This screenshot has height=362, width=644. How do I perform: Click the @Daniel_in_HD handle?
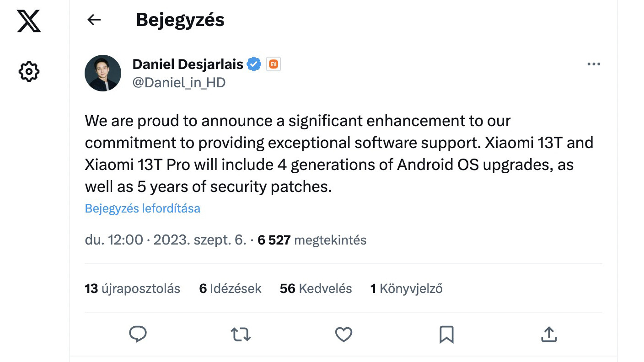pos(179,82)
